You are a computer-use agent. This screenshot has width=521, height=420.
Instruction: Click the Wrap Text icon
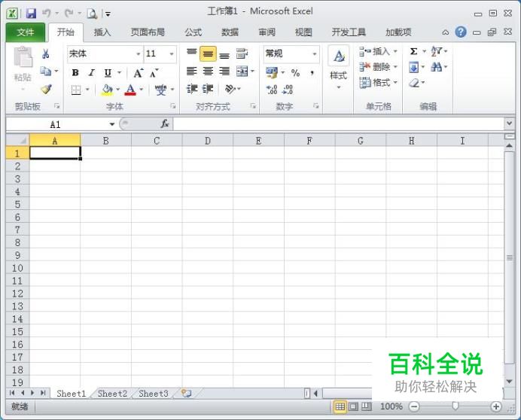(x=242, y=53)
